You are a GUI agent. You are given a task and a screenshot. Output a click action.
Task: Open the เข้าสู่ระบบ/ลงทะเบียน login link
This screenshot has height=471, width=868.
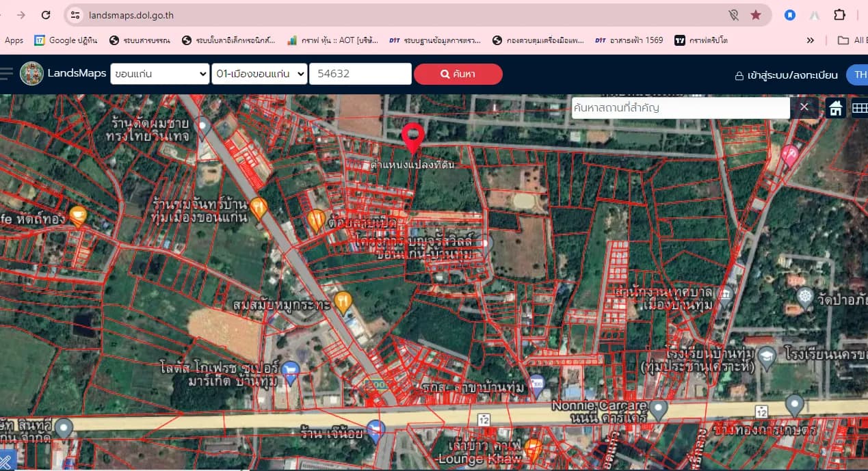coord(786,75)
